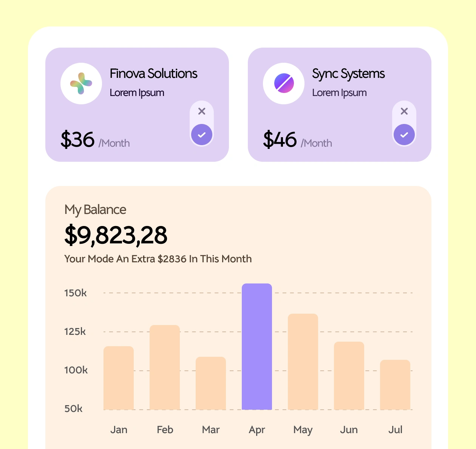Click the $46 /Month price label
Viewport: 476px width, 449px height.
pos(298,141)
